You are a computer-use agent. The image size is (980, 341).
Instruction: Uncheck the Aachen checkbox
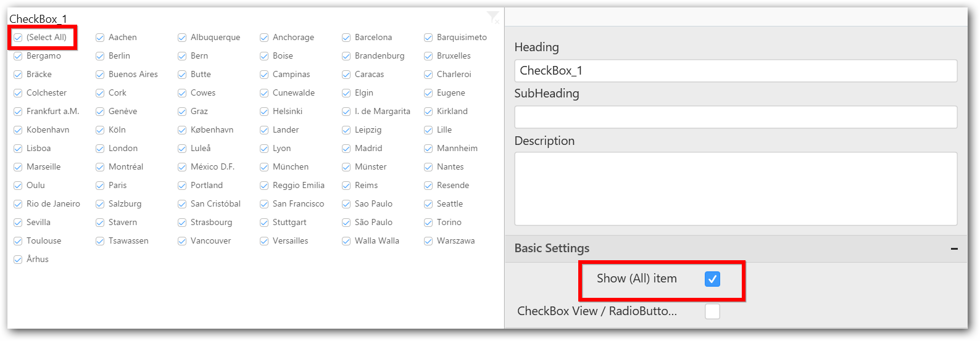pos(100,38)
